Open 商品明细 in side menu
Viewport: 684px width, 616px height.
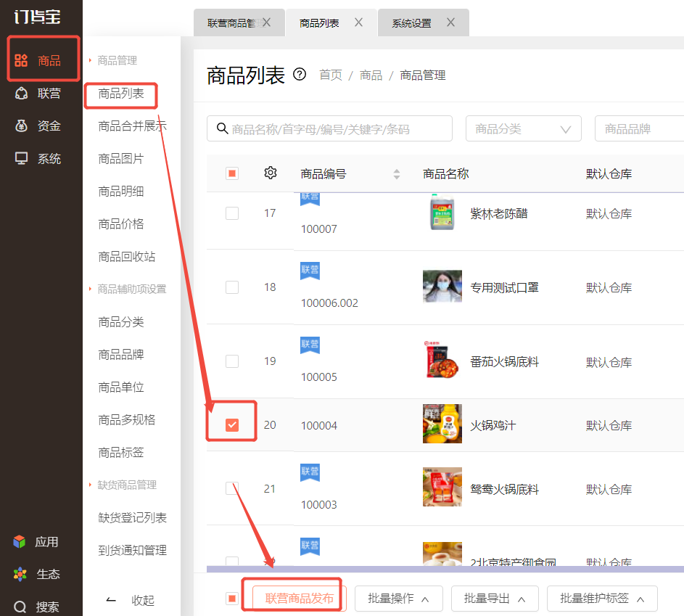tap(121, 191)
